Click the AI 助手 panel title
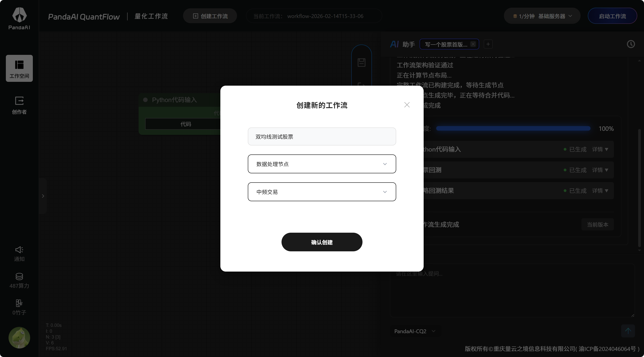The width and height of the screenshot is (644, 357). (402, 44)
